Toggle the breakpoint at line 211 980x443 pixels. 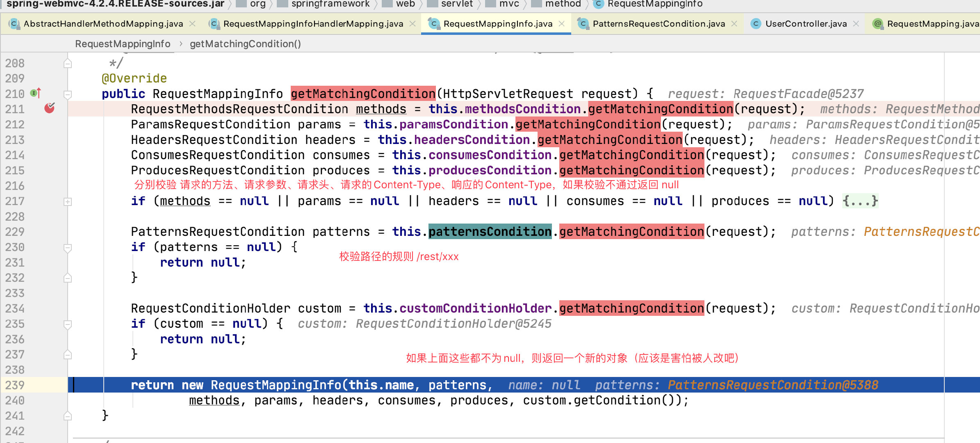point(49,108)
